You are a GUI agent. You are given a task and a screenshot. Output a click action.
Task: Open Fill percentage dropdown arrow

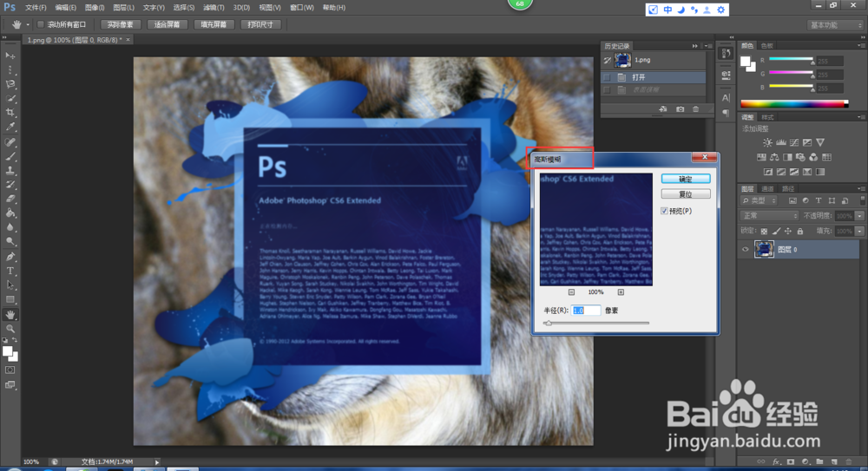click(x=859, y=232)
